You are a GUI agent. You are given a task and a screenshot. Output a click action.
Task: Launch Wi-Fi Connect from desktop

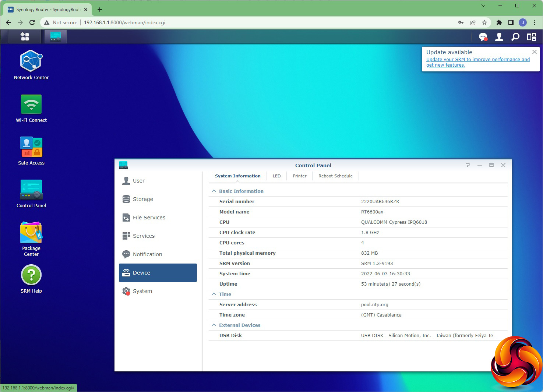tap(31, 108)
